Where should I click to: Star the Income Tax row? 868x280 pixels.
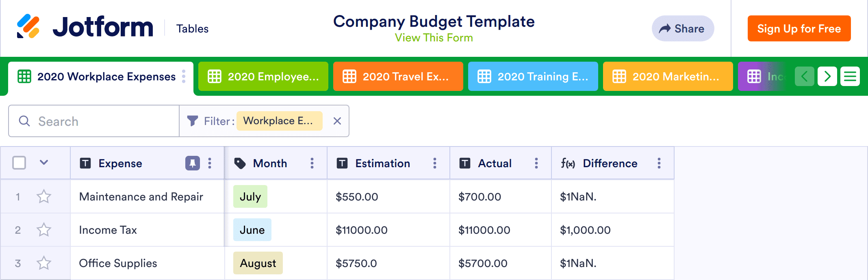pos(44,230)
